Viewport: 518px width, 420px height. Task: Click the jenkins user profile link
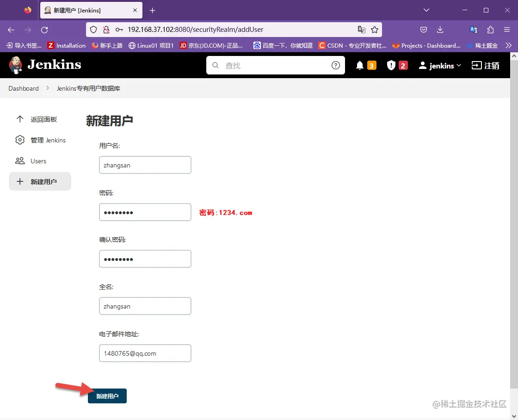point(437,66)
